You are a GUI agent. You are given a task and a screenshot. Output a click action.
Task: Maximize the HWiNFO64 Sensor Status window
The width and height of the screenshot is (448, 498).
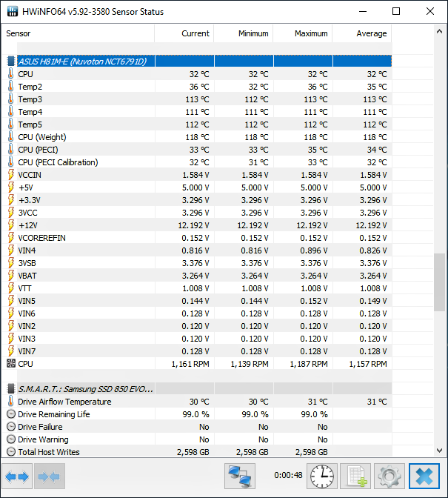coord(396,11)
